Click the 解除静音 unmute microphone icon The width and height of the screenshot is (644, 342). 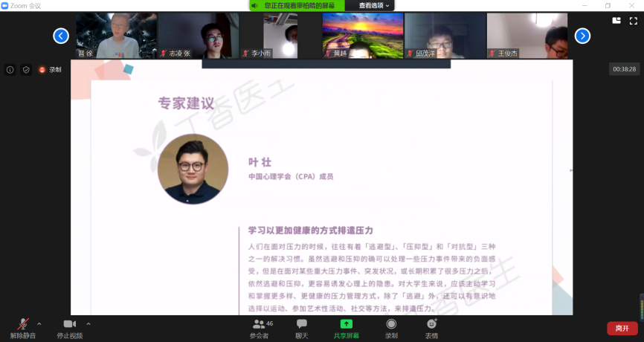pyautogui.click(x=23, y=324)
